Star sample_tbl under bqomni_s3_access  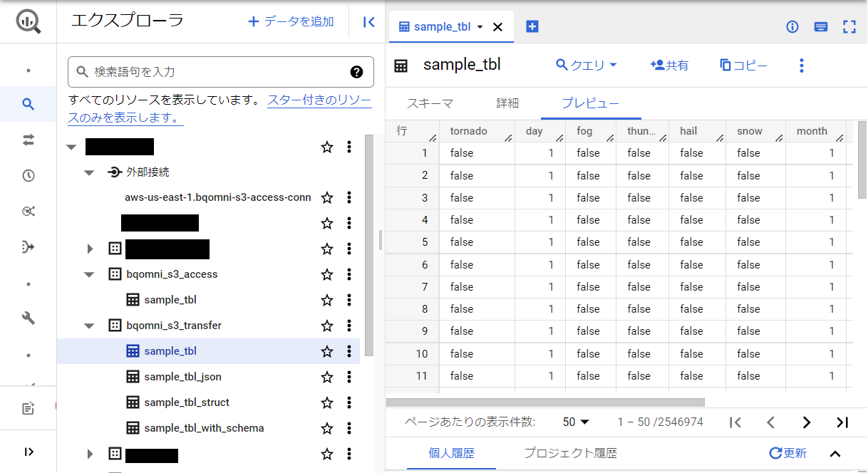pos(327,300)
